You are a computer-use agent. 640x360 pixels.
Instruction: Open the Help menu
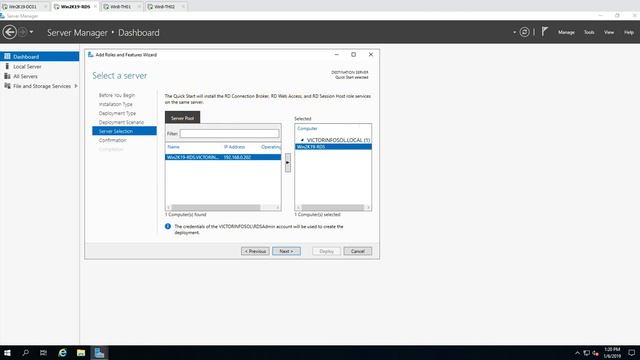point(629,32)
